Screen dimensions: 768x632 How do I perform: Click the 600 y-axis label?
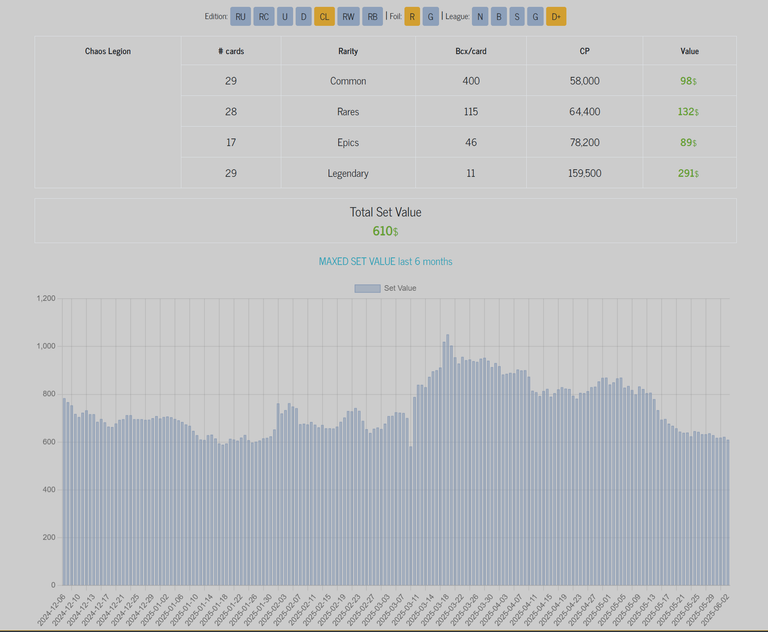tap(48, 442)
